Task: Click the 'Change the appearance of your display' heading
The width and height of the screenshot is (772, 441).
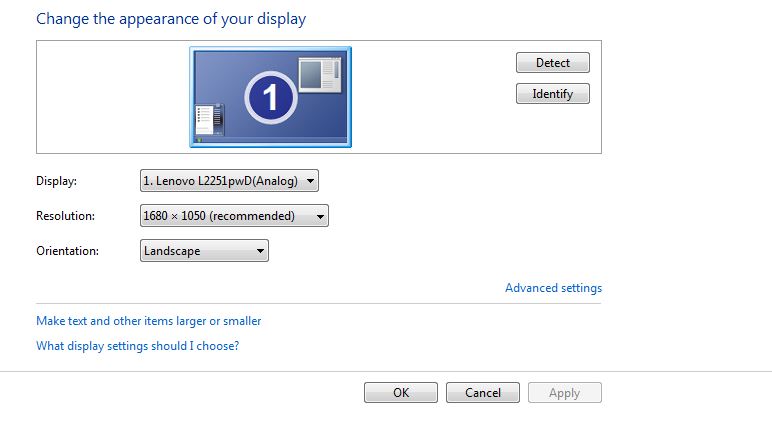Action: point(171,19)
